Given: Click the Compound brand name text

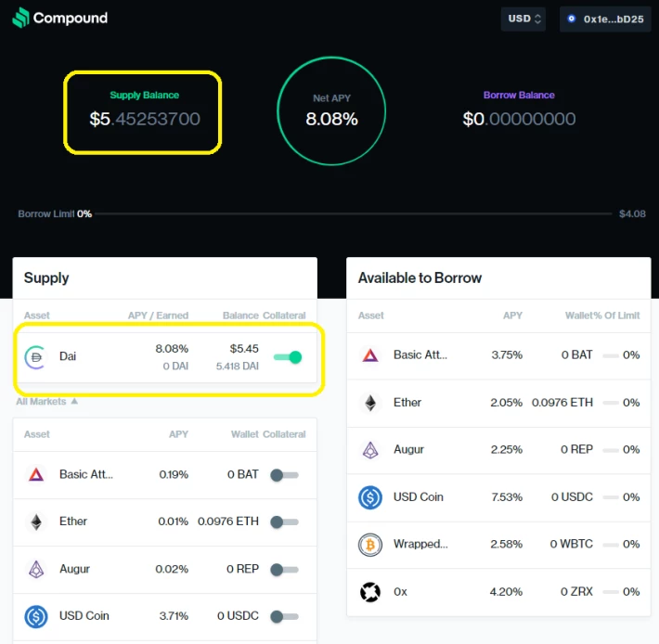Looking at the screenshot, I should pyautogui.click(x=71, y=18).
